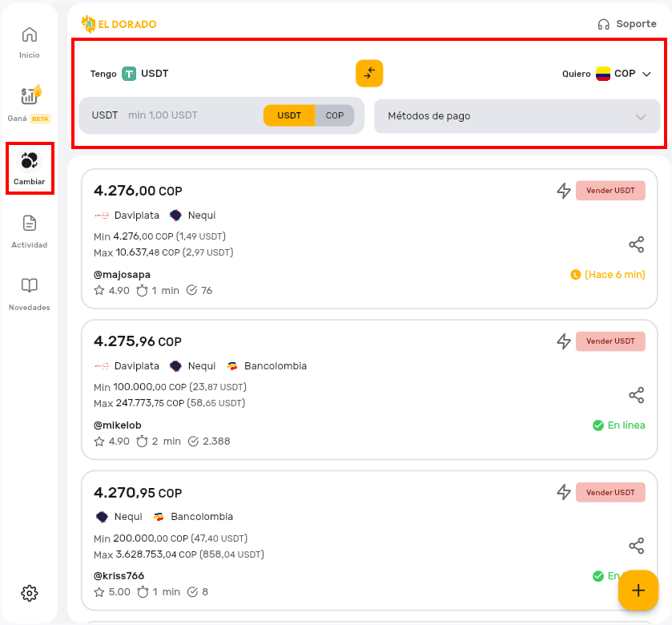Click the Daviplata logo in the majosapa offer
Image resolution: width=672 pixels, height=625 pixels.
tap(102, 216)
